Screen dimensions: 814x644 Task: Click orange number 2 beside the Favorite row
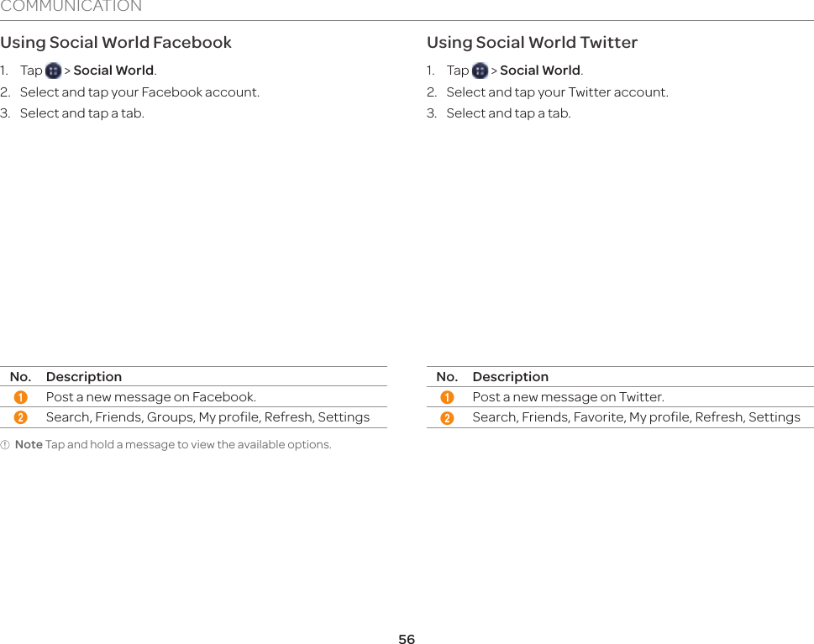pyautogui.click(x=447, y=418)
